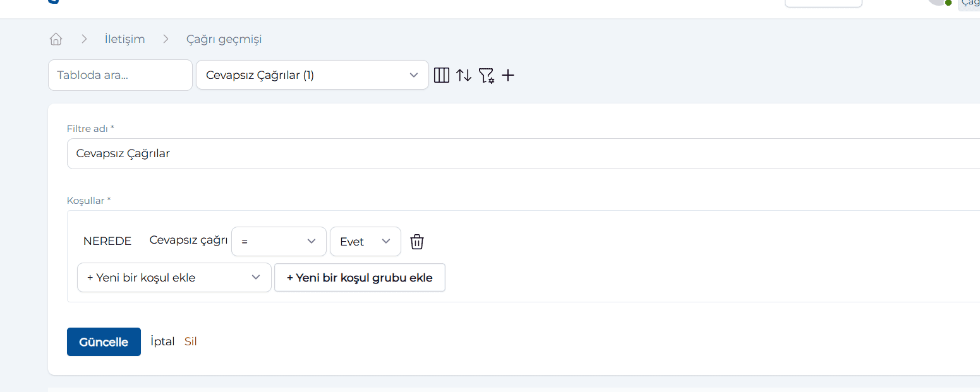
Task: Click the Sil link to delete filter
Action: pyautogui.click(x=190, y=342)
